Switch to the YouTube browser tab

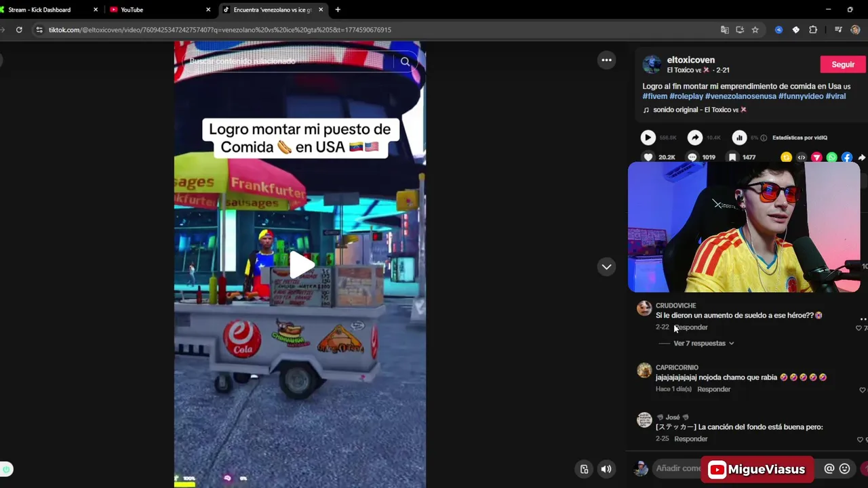pyautogui.click(x=159, y=9)
